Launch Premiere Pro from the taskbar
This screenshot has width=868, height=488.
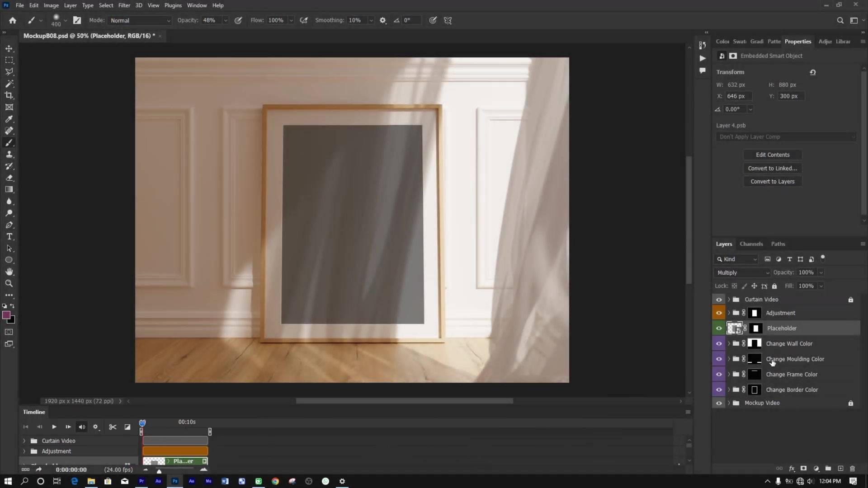pyautogui.click(x=142, y=481)
